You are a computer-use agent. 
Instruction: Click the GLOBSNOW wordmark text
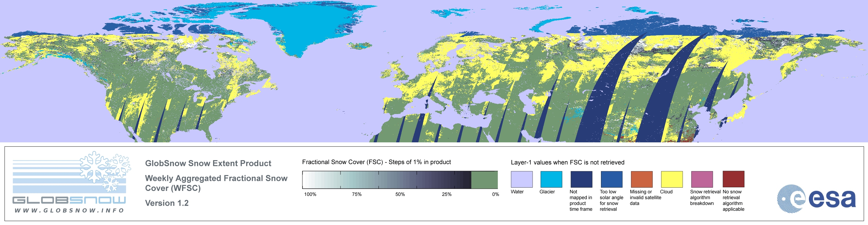pyautogui.click(x=69, y=200)
